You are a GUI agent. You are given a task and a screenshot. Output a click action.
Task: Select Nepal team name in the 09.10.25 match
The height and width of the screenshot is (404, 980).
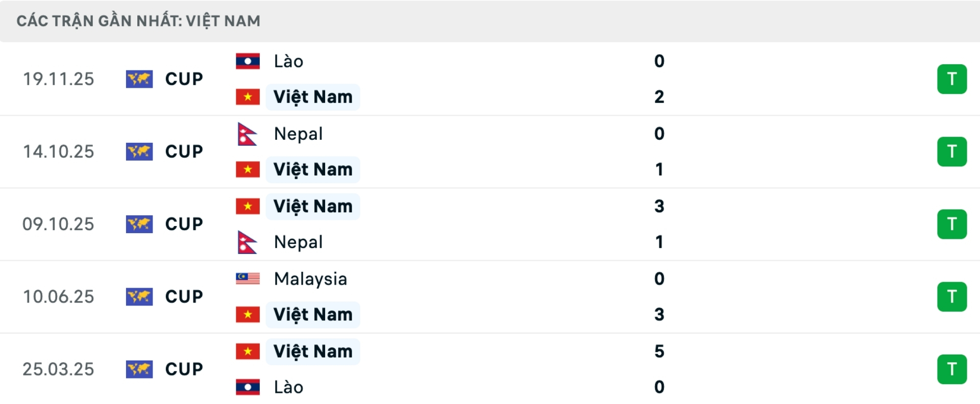(298, 242)
